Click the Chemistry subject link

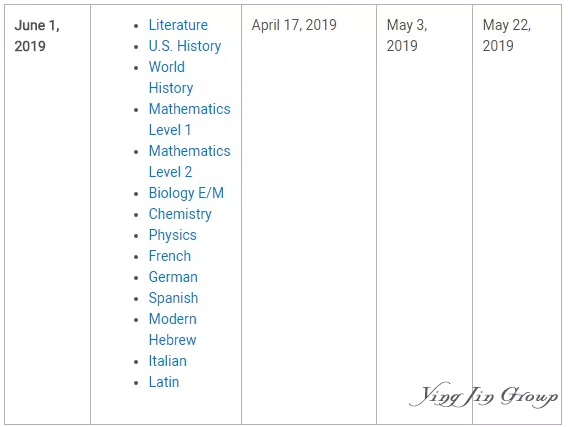pos(180,214)
